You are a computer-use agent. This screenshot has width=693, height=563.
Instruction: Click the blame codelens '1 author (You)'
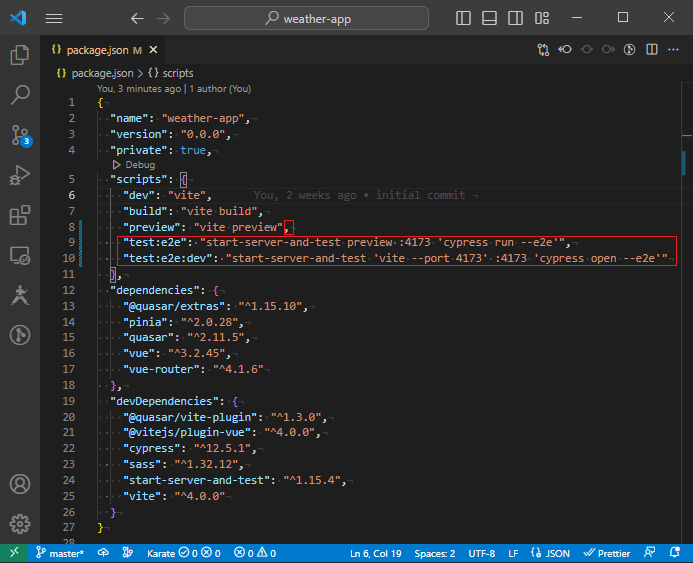click(x=220, y=89)
